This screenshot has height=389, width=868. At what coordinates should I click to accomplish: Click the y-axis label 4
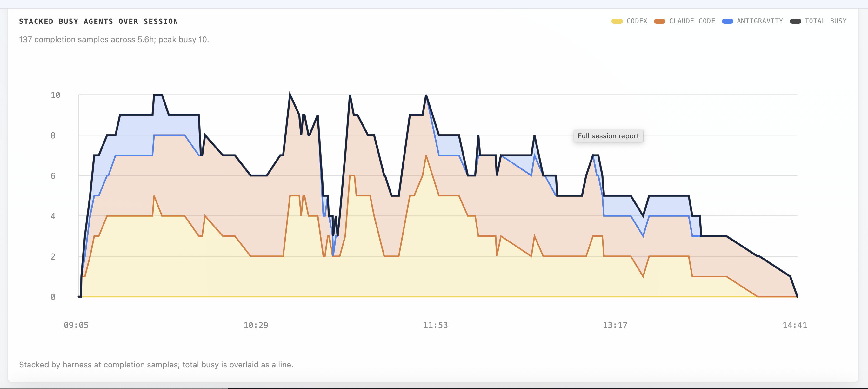(53, 216)
